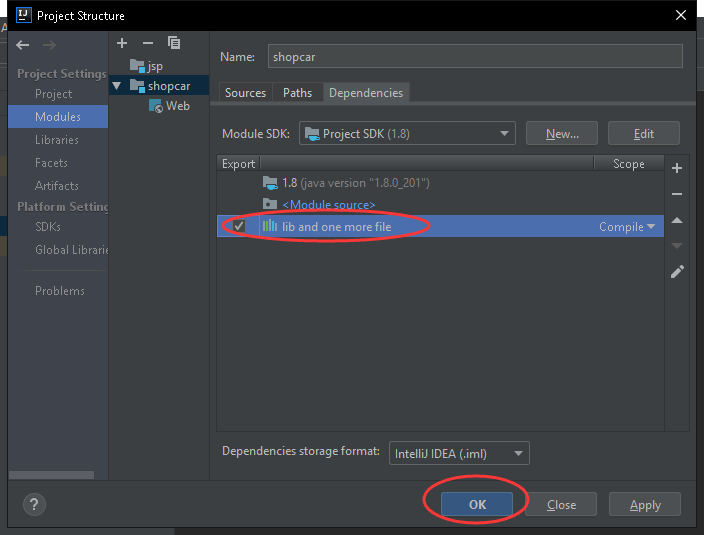Open SDKs platform settings
The height and width of the screenshot is (535, 704).
48,227
